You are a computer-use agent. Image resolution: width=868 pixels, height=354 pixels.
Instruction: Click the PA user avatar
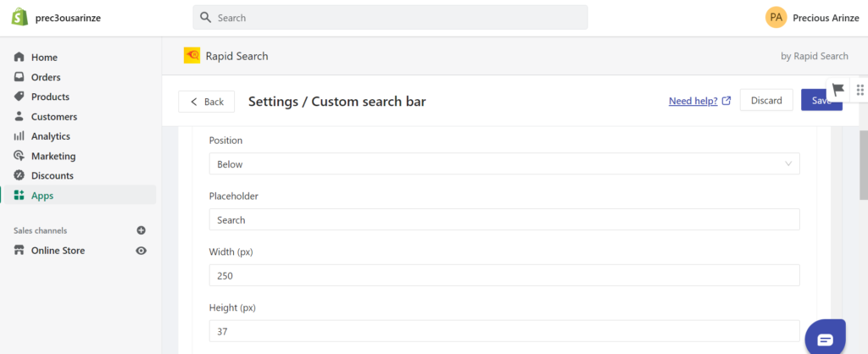pos(776,17)
